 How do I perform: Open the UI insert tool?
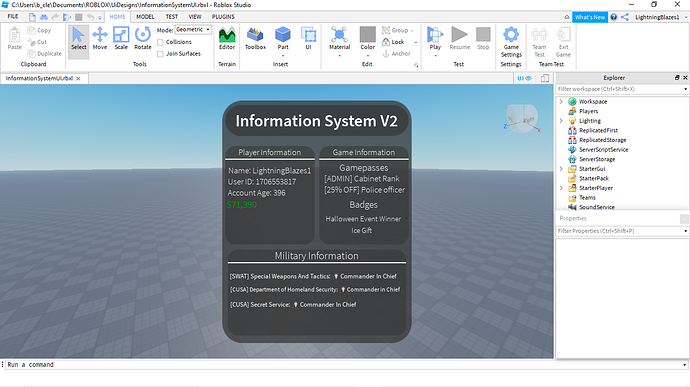pyautogui.click(x=308, y=38)
